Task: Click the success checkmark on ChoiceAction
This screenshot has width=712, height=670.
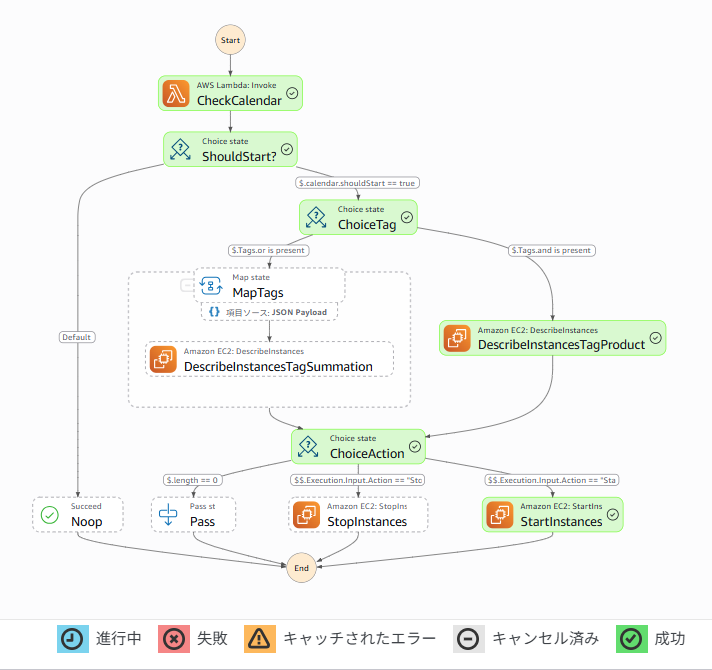Action: point(414,446)
